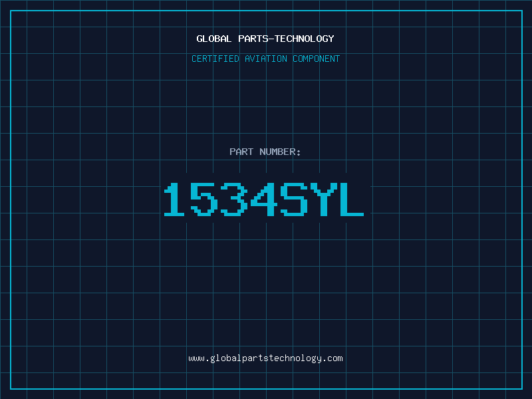Select the word GLOBAL in the header
Screen dimensions: 532x399
pos(213,39)
